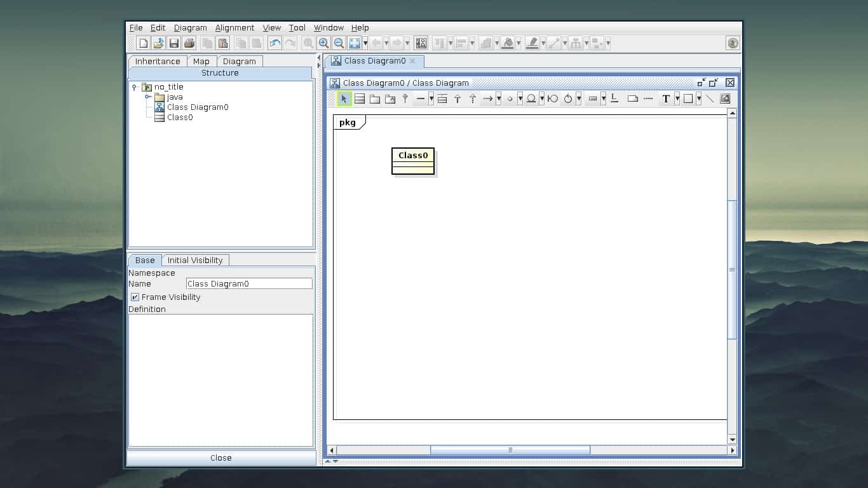Open the Interface tool dropdown arrow

(520, 98)
